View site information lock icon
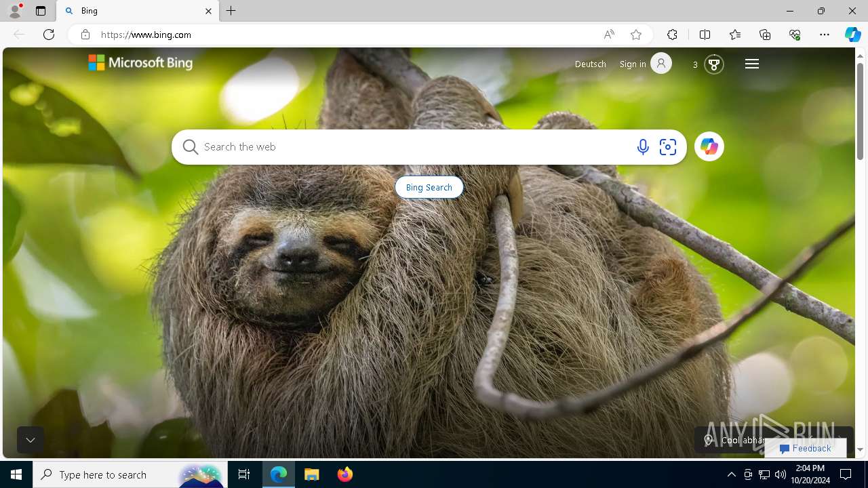 tap(85, 35)
